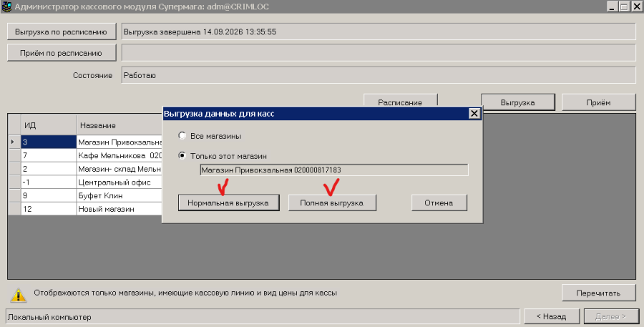The image size is (644, 327).
Task: Click the Нормальная выгрузка button
Action: [x=228, y=203]
